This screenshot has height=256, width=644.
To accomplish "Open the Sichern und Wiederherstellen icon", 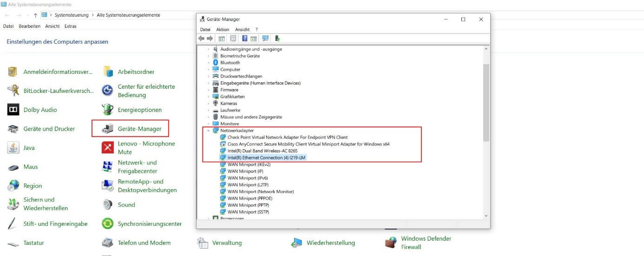I will (13, 203).
